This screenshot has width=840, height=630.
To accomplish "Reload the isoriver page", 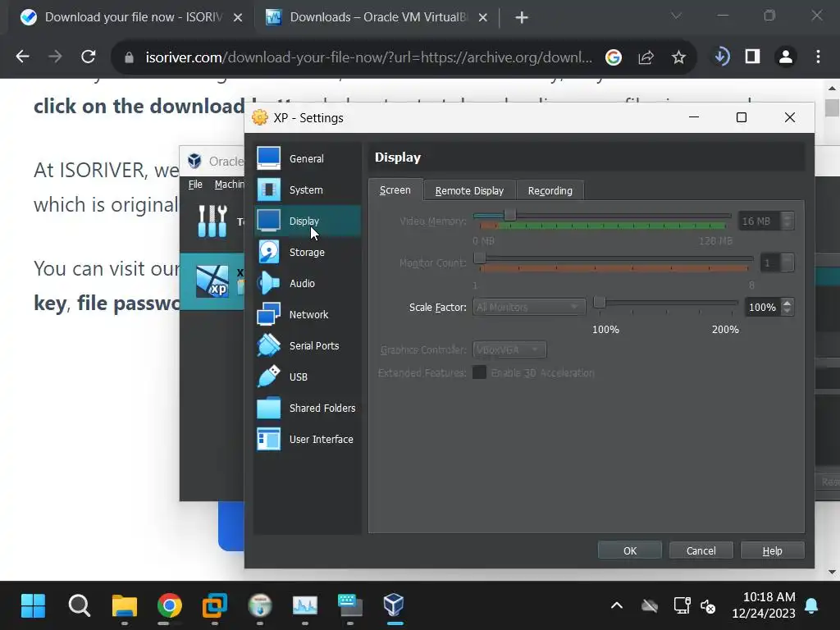I will (x=89, y=57).
